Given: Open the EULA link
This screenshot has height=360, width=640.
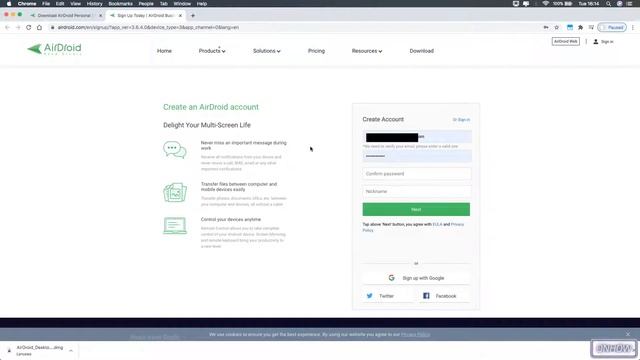Looking at the screenshot, I should click(x=437, y=224).
